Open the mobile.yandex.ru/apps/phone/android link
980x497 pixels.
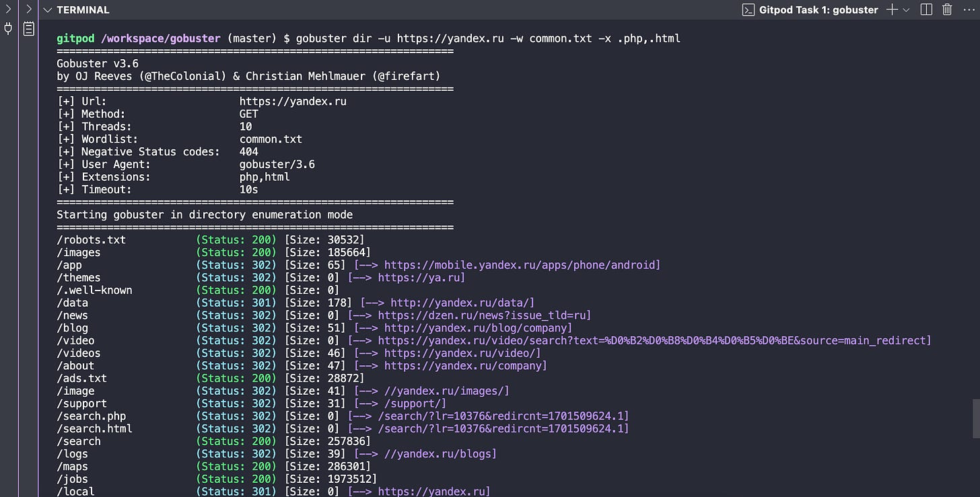[520, 265]
